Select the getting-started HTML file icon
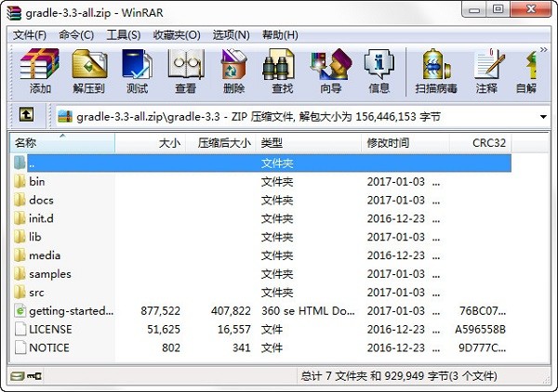 20,311
